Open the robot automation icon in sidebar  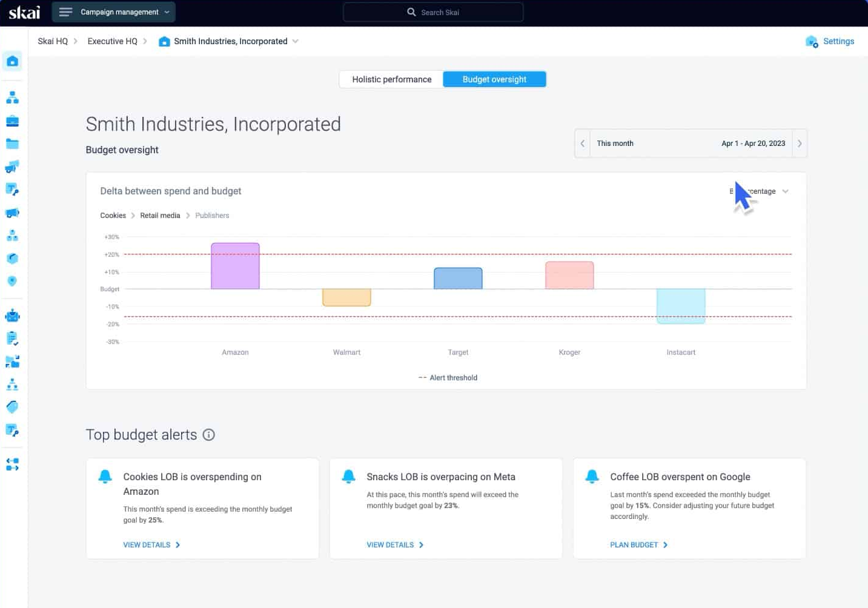click(12, 316)
